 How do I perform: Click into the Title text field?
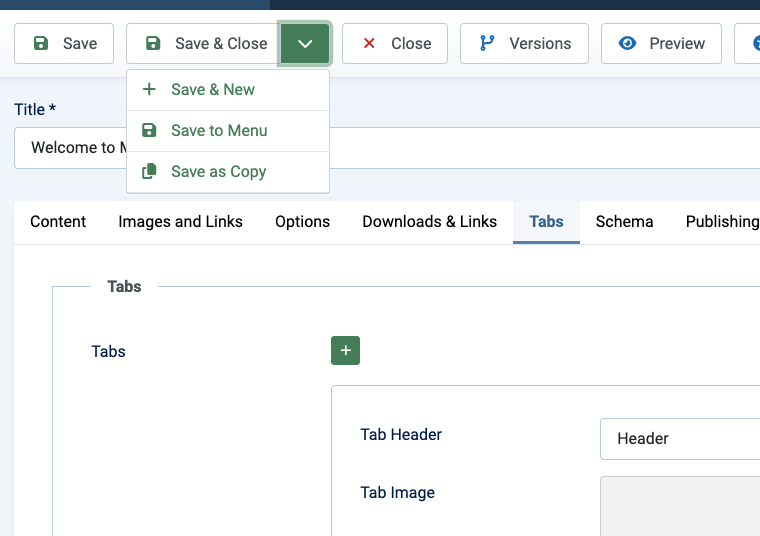(x=540, y=148)
